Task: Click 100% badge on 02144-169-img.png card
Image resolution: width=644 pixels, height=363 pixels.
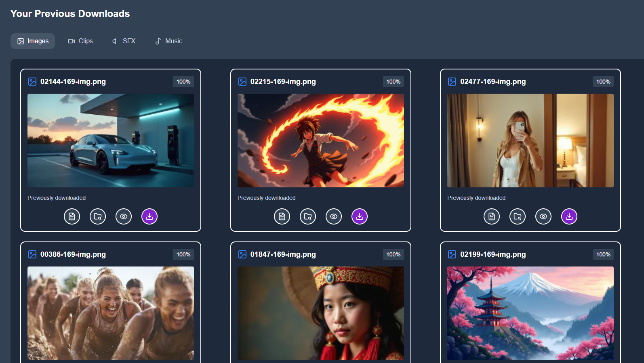Action: pyautogui.click(x=183, y=82)
